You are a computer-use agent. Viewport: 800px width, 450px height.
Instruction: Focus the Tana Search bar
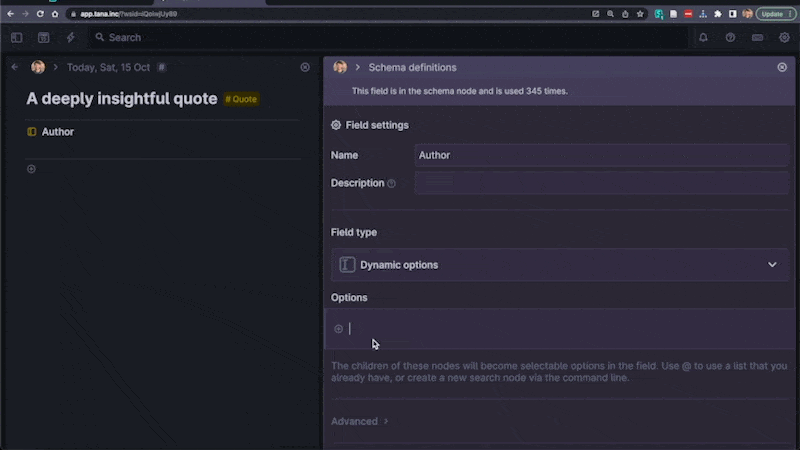click(x=388, y=37)
